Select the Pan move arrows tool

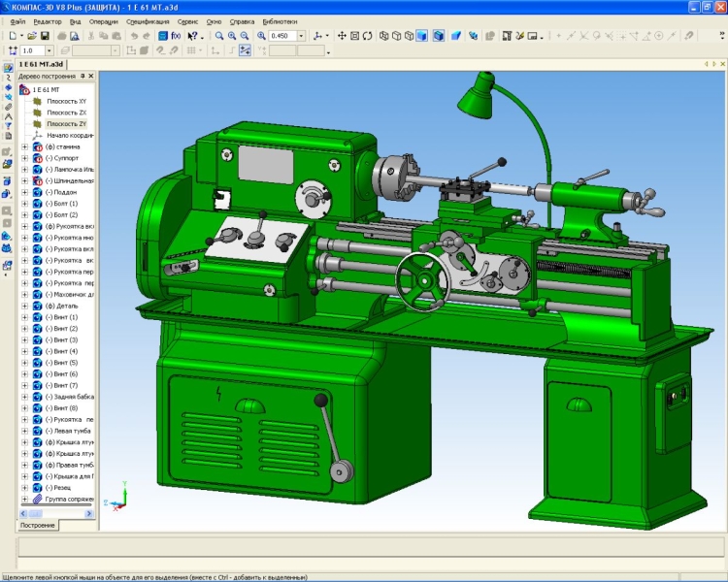click(342, 36)
